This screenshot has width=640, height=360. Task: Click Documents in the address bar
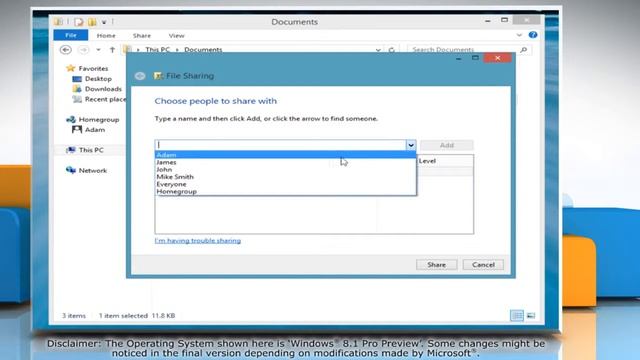point(203,49)
